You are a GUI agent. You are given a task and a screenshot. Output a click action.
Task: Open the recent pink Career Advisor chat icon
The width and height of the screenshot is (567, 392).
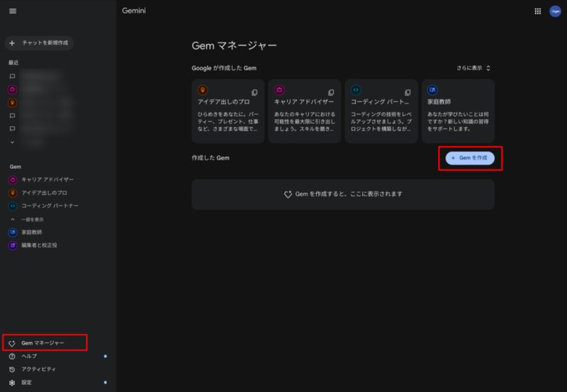click(12, 89)
